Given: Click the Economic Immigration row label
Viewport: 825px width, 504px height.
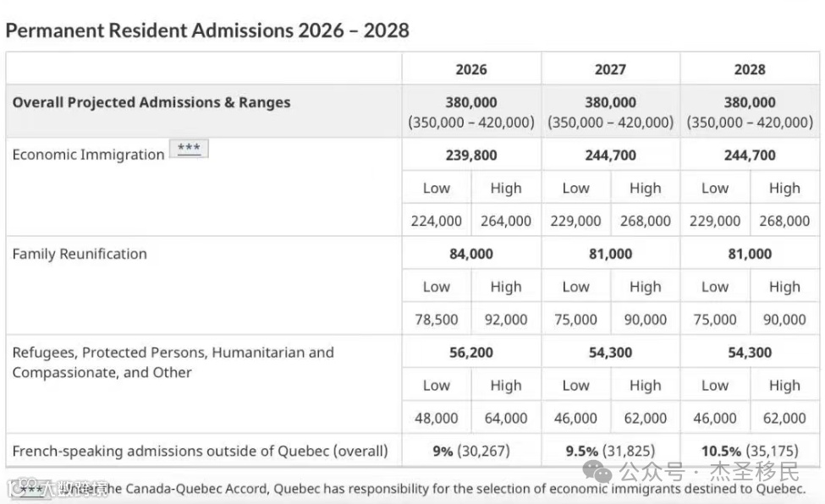Looking at the screenshot, I should pyautogui.click(x=88, y=155).
